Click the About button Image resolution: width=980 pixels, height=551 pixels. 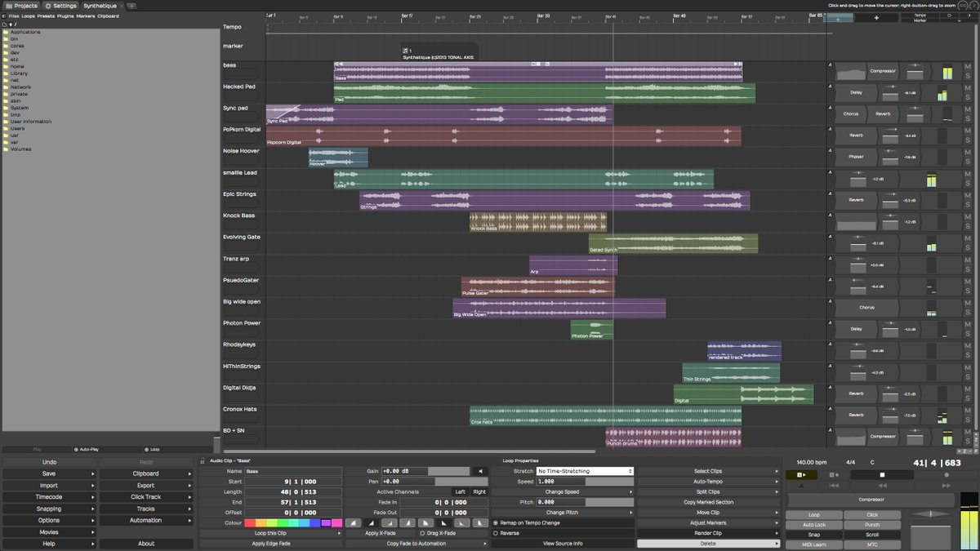point(146,544)
